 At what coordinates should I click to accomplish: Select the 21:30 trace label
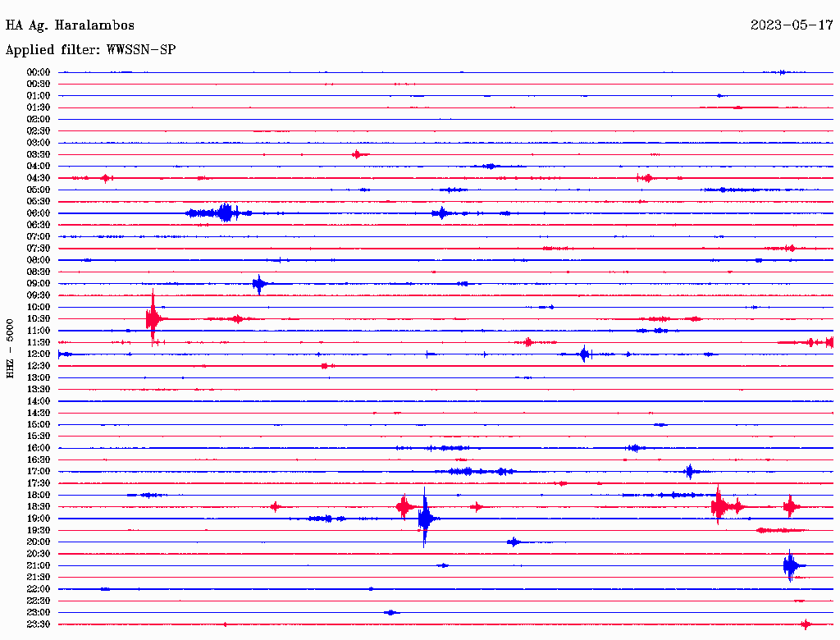point(39,578)
